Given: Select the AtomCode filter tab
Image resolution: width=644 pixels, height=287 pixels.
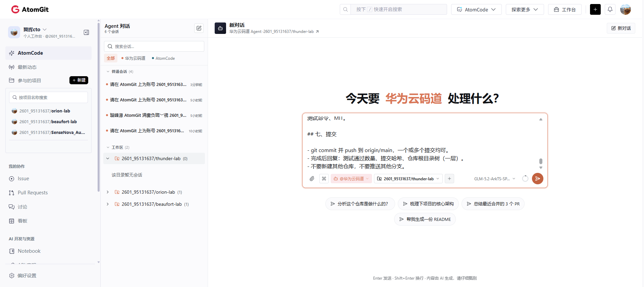Looking at the screenshot, I should pos(163,58).
